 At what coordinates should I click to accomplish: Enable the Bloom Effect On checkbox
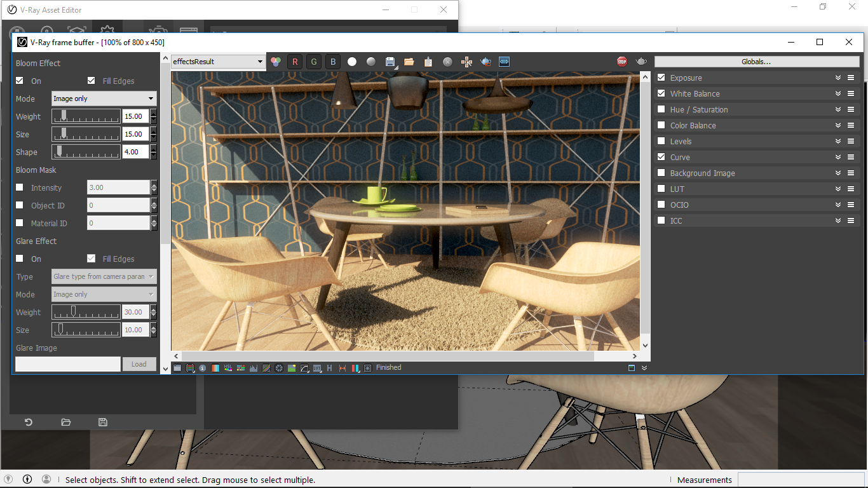pyautogui.click(x=20, y=81)
